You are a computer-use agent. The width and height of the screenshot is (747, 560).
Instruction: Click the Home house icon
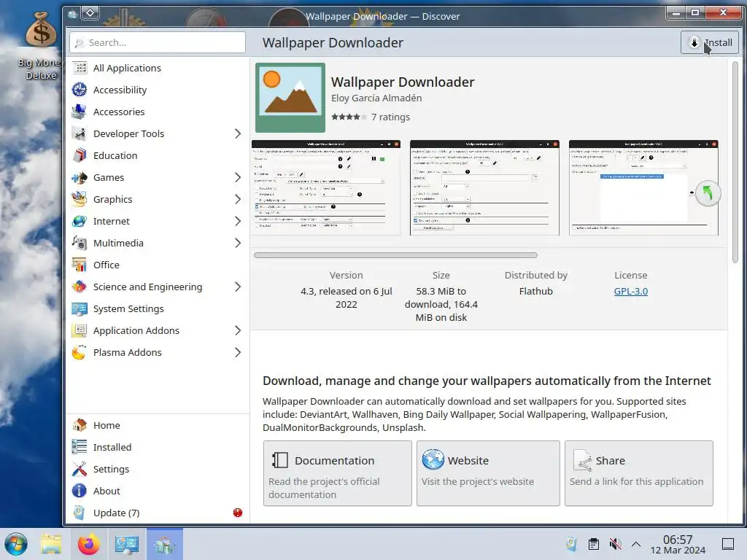[80, 425]
